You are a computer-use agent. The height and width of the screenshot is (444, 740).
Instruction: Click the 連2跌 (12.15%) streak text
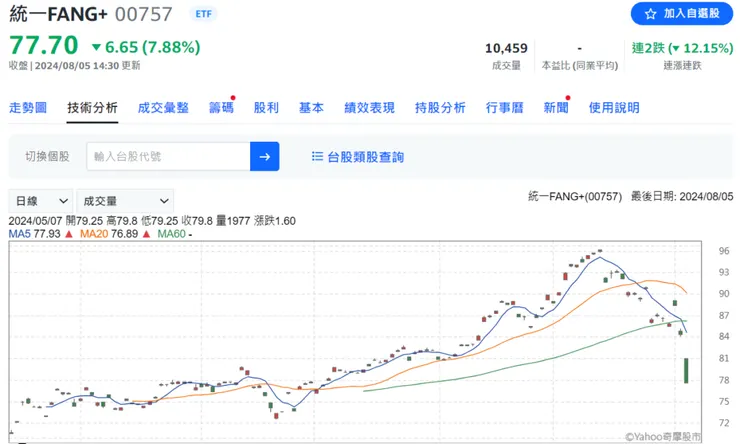pyautogui.click(x=682, y=48)
